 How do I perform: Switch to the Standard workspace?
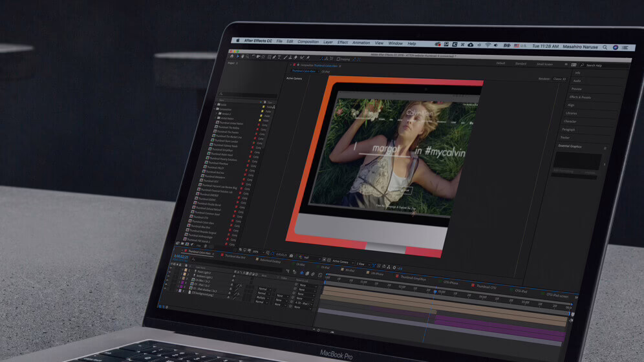click(x=521, y=63)
